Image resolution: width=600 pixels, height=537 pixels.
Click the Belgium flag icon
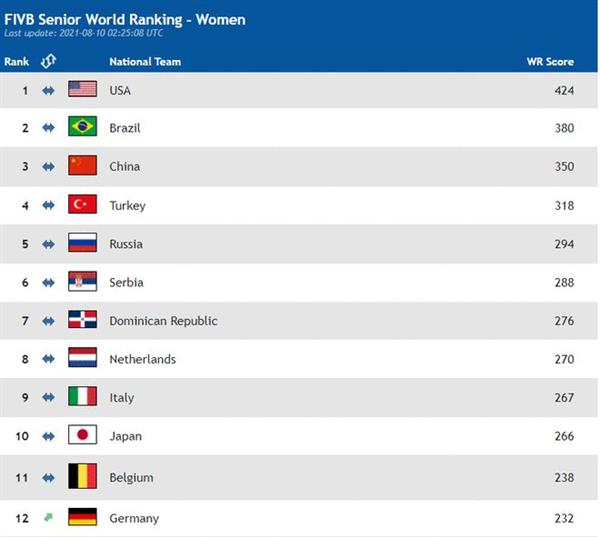coord(82,476)
